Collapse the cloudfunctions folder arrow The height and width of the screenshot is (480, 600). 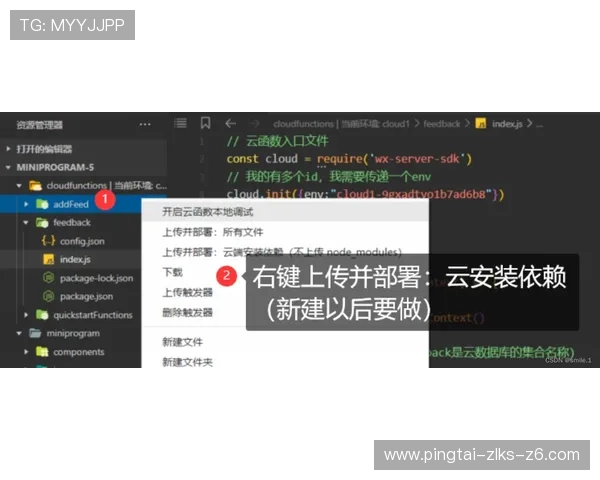tap(19, 186)
